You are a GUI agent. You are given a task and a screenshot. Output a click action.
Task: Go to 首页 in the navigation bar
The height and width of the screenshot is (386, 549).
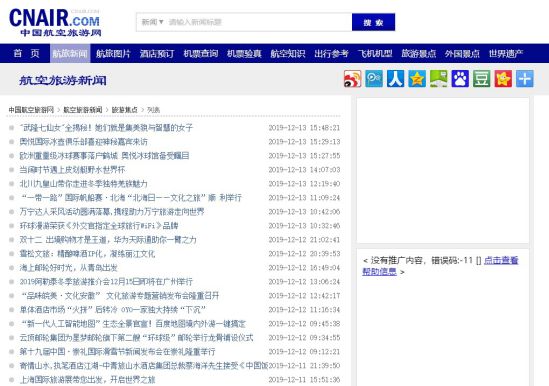26,54
